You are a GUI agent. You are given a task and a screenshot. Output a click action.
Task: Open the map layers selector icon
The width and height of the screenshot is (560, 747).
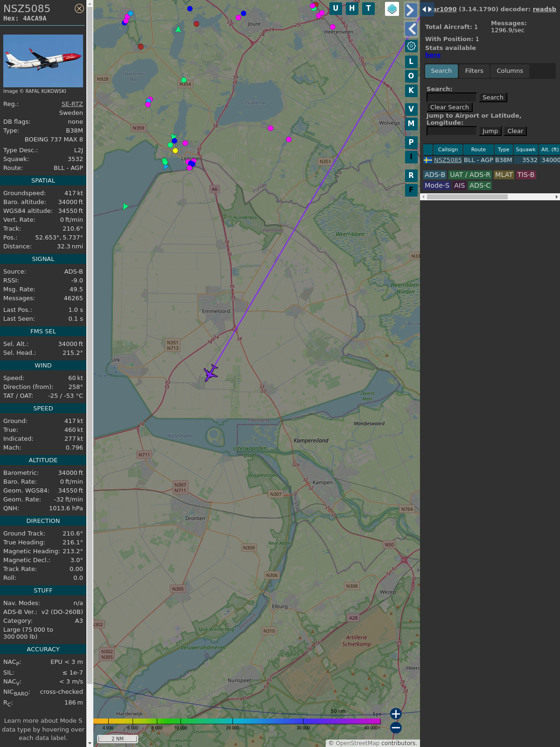392,9
